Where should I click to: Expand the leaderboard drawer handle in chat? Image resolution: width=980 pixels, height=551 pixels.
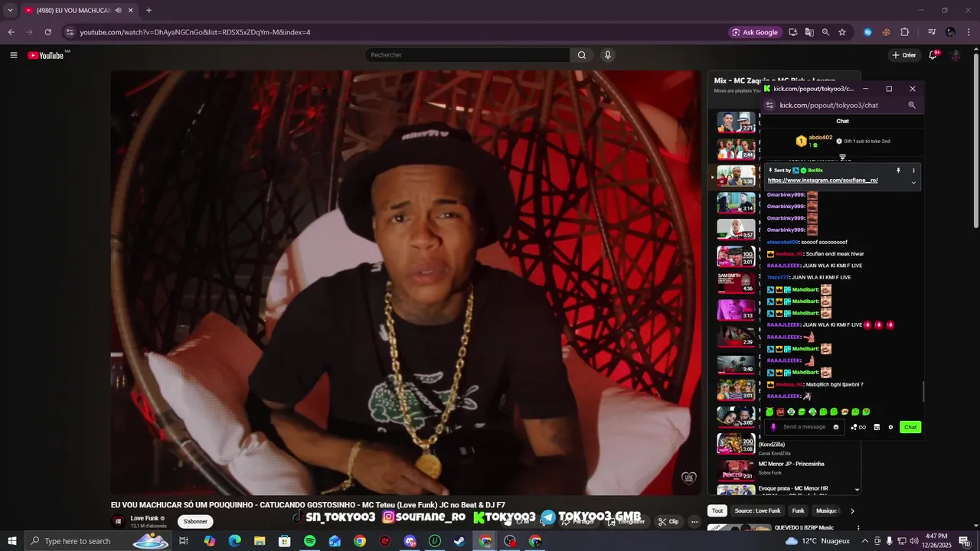pos(842,157)
